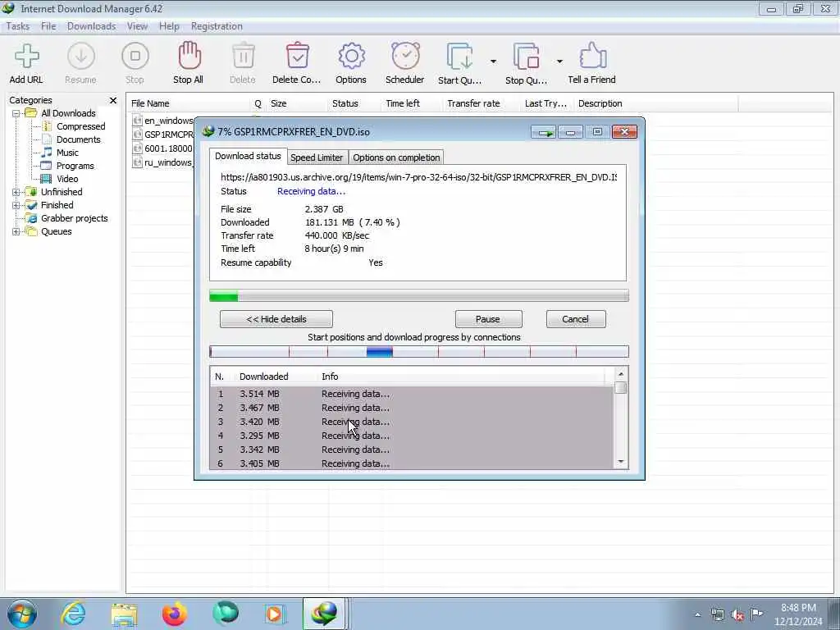Sort by Time left column header
This screenshot has height=630, width=840.
click(412, 103)
